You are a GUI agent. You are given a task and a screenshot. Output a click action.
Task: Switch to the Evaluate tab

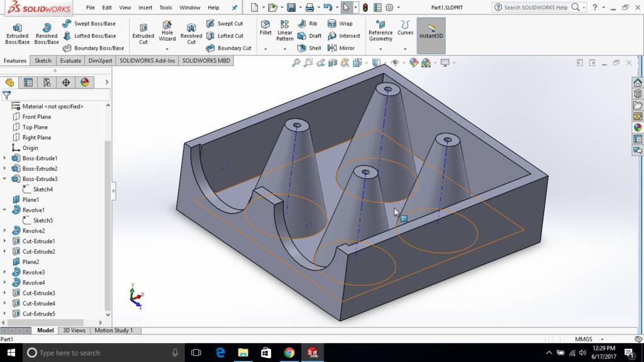coord(70,60)
